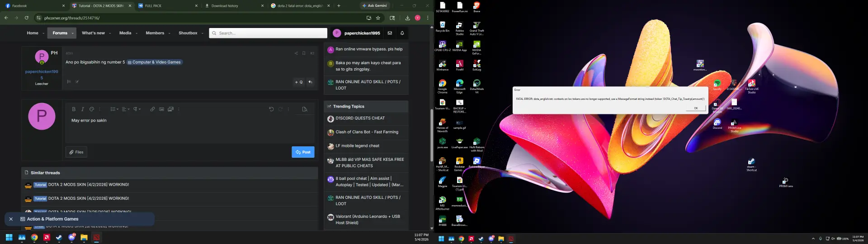Screen dimensions: 868x244
Task: Open Rockstar Games desktop shortcut
Action: point(459,164)
